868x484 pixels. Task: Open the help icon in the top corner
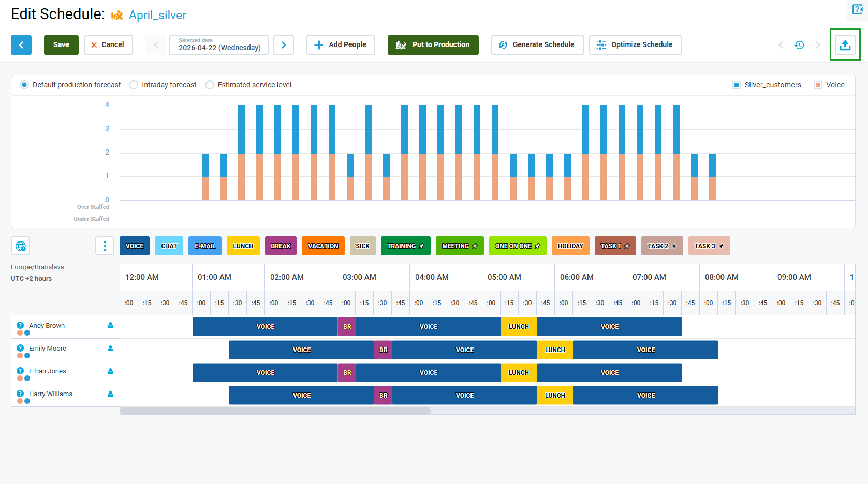[x=858, y=9]
